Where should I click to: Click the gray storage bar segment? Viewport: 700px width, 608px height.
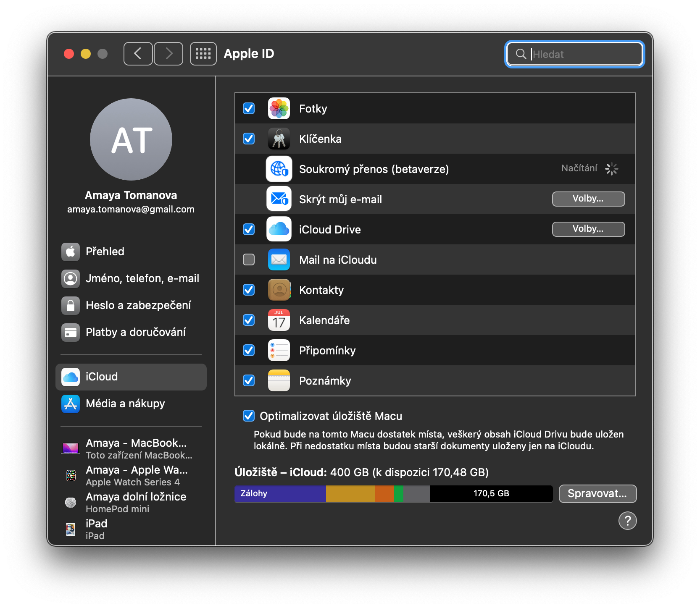[x=417, y=494]
